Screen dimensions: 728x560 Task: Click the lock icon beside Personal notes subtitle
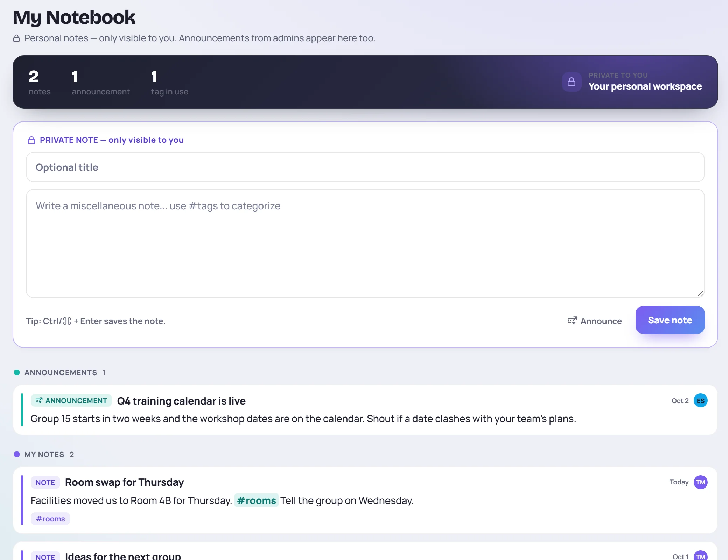[x=16, y=38]
